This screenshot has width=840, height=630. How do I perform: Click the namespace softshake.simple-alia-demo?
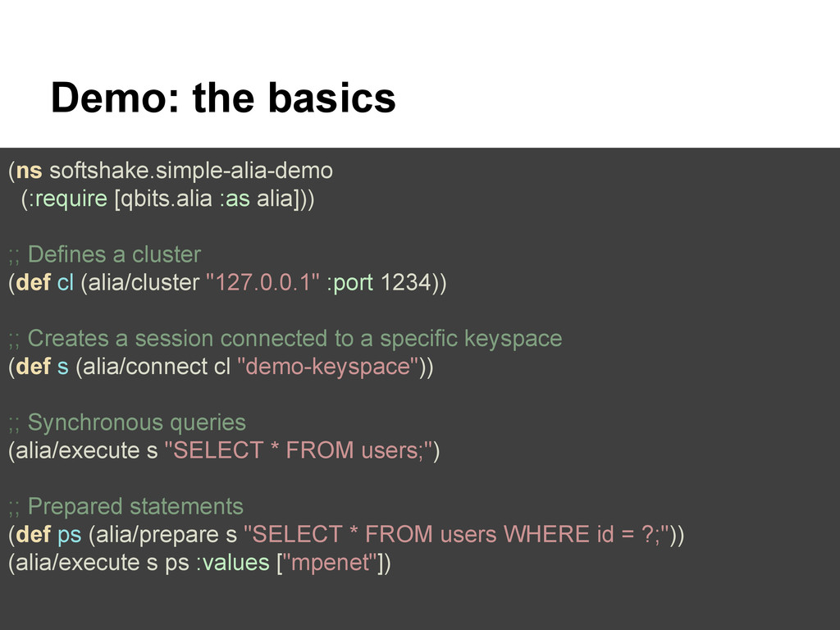click(x=191, y=171)
